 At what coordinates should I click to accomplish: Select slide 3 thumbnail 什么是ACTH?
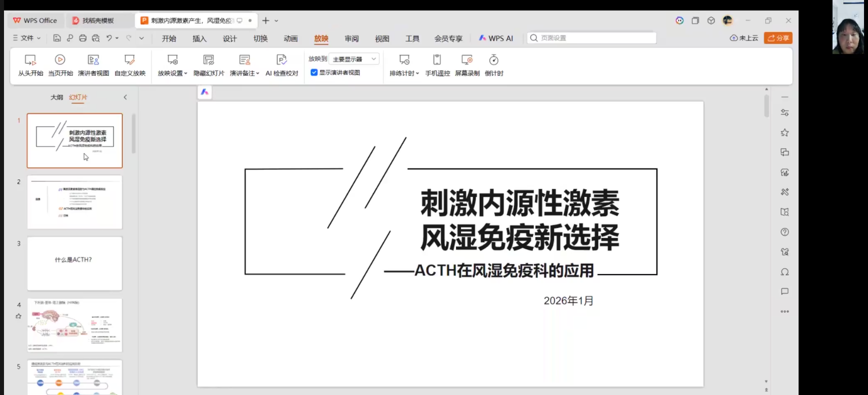click(74, 263)
